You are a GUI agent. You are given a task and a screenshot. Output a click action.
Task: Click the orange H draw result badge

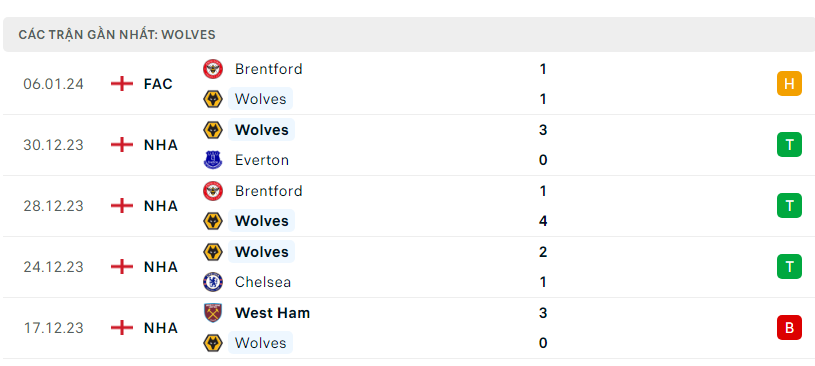click(789, 84)
